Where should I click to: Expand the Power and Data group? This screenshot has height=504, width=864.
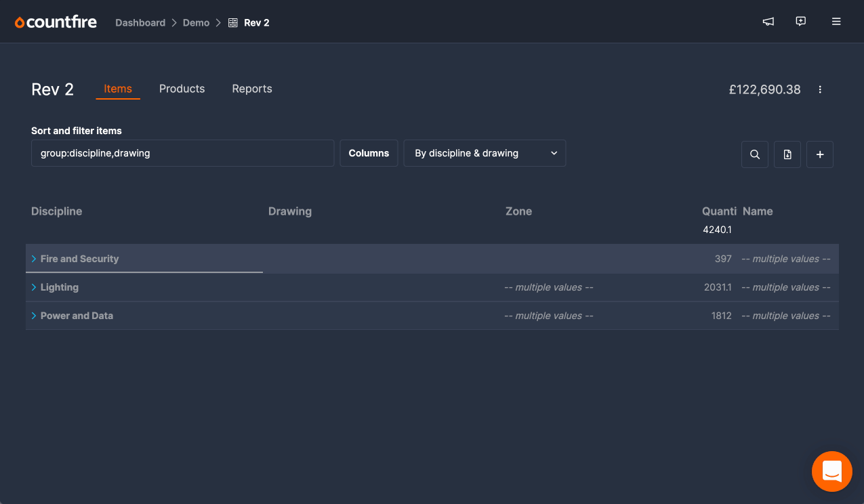point(34,315)
